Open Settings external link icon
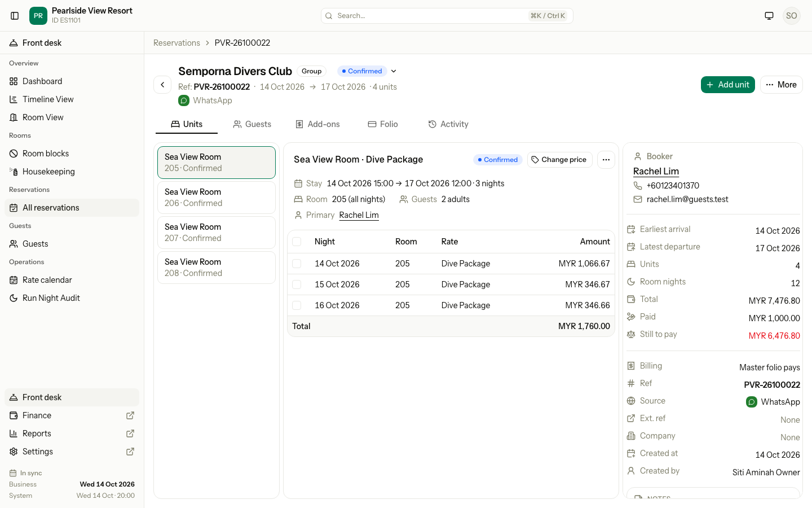Image resolution: width=812 pixels, height=508 pixels. point(130,452)
